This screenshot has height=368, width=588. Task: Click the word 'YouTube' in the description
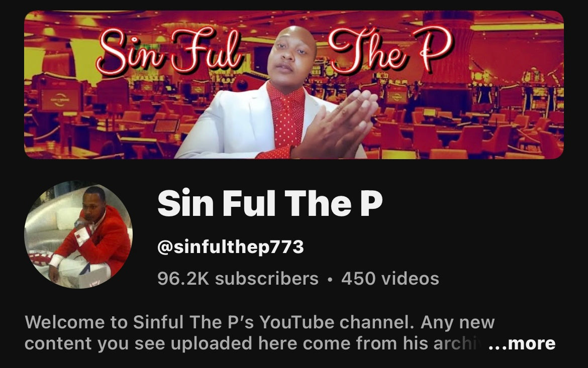pos(297,322)
